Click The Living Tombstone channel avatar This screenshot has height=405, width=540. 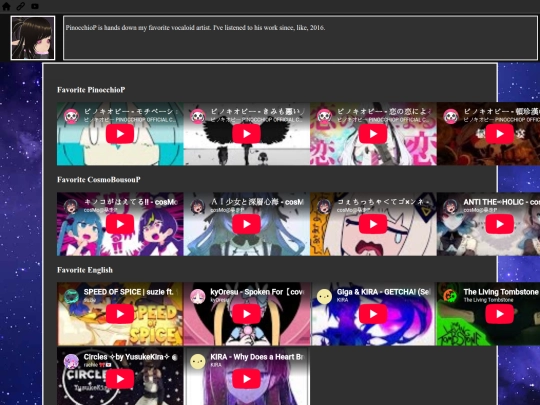tap(451, 296)
